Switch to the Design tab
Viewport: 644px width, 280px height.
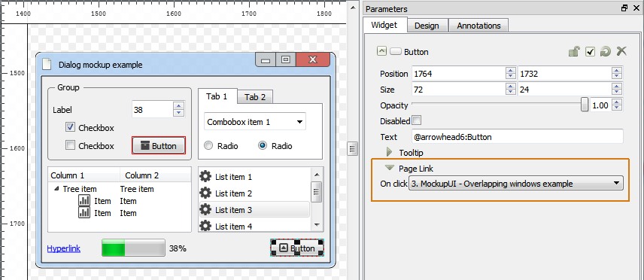click(x=427, y=26)
